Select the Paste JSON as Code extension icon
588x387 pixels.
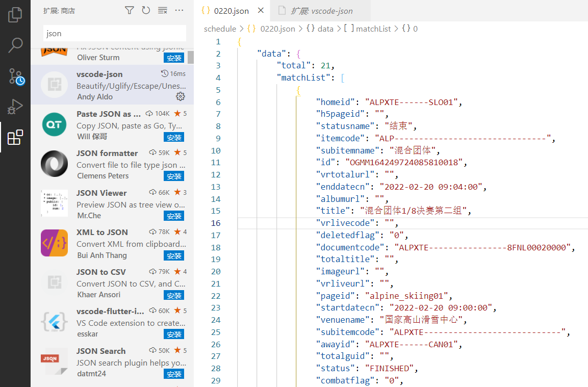(55, 124)
